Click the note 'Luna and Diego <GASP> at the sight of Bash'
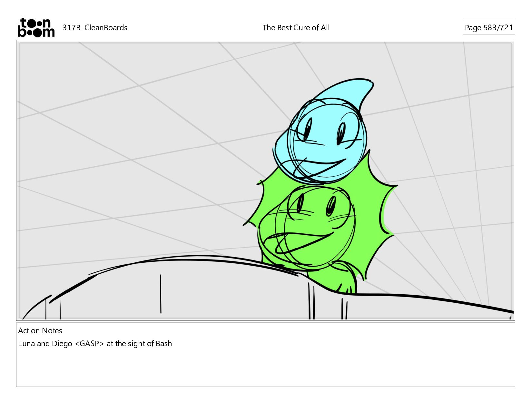 point(95,344)
